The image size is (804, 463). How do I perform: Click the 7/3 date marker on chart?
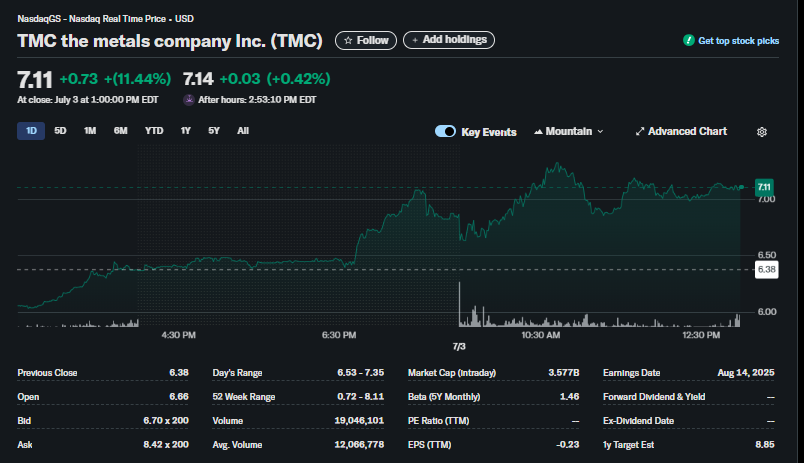pyautogui.click(x=459, y=347)
